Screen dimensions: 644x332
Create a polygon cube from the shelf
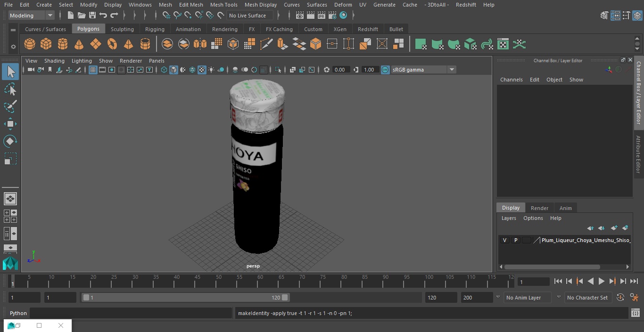click(x=46, y=44)
